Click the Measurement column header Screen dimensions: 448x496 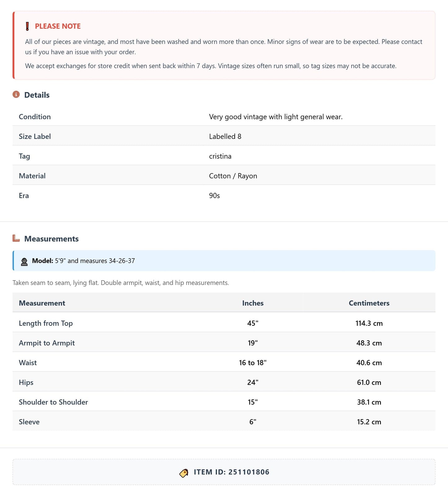(42, 303)
